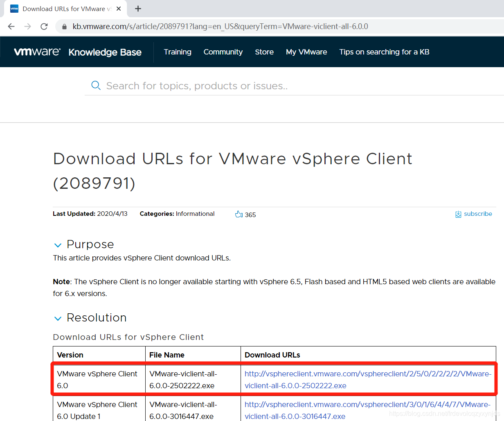The width and height of the screenshot is (504, 421).
Task: Click the 365 likes count
Action: click(x=250, y=215)
